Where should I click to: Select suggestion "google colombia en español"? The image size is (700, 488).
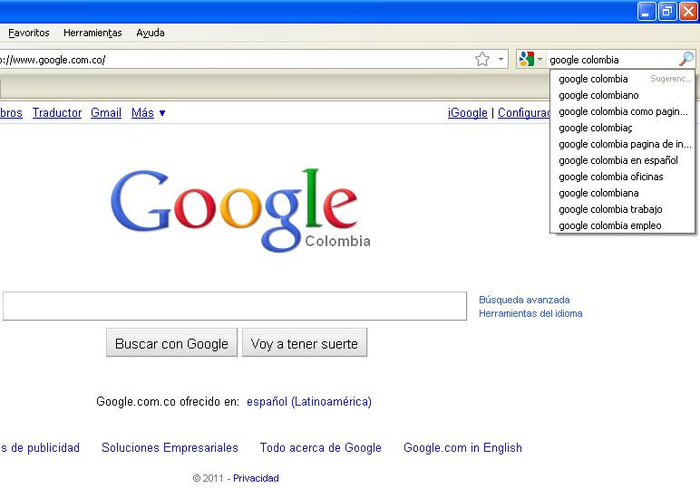tap(622, 160)
